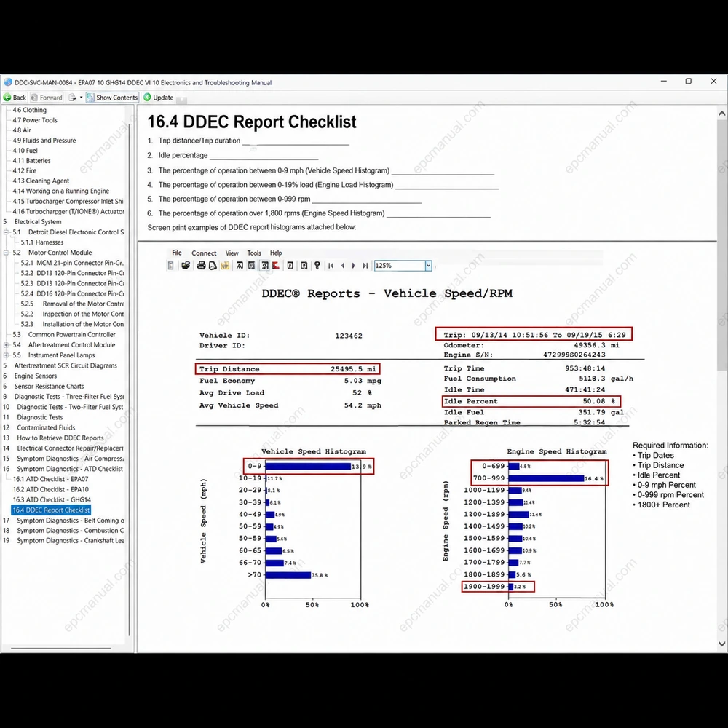Expand the 5.4 Aftertreatment Control Module node
This screenshot has height=728, width=728.
coord(6,345)
